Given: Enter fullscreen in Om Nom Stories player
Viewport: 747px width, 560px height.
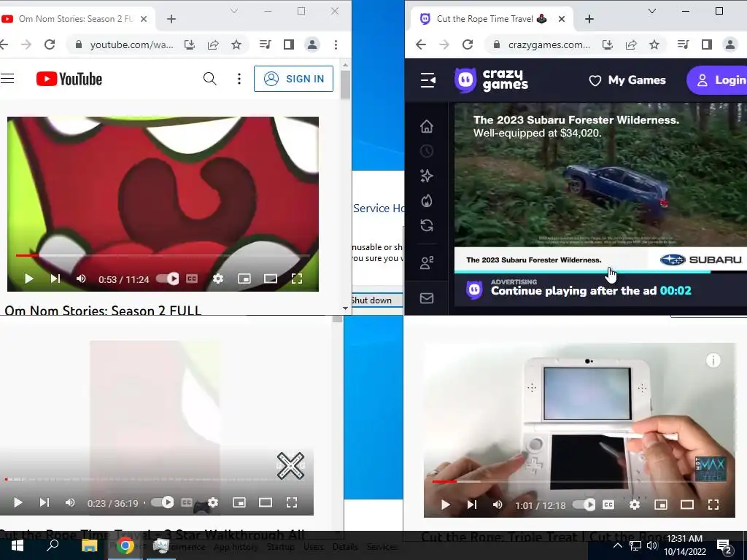Looking at the screenshot, I should (296, 279).
